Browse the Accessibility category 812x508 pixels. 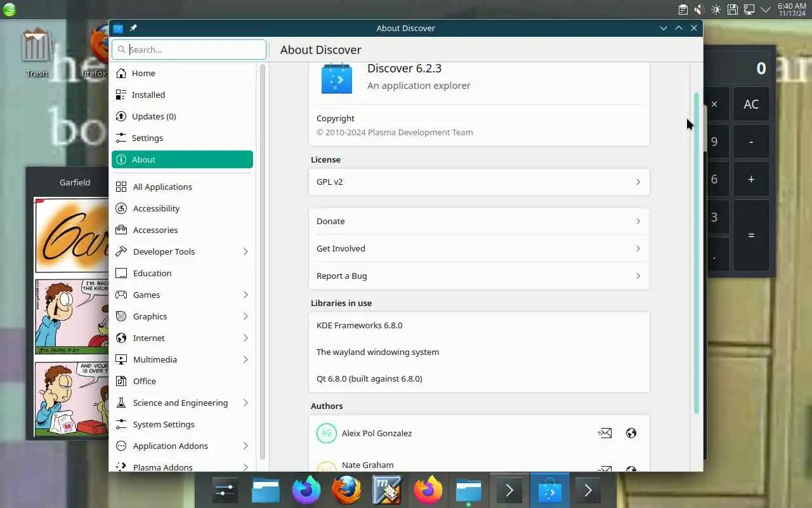pos(182,208)
